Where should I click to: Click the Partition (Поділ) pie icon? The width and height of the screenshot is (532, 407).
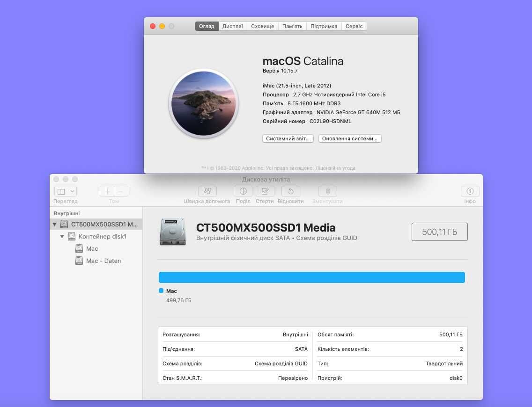coord(243,191)
